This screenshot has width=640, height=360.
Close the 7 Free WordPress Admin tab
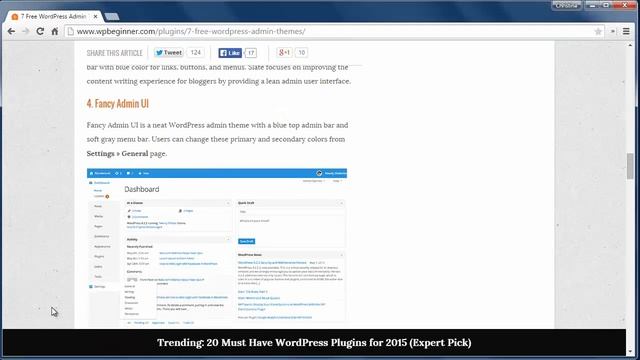pyautogui.click(x=95, y=16)
